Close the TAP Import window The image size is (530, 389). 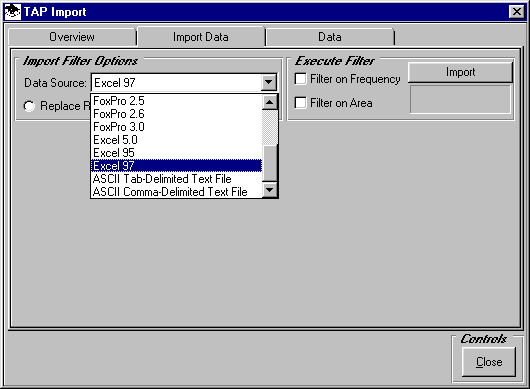516,12
